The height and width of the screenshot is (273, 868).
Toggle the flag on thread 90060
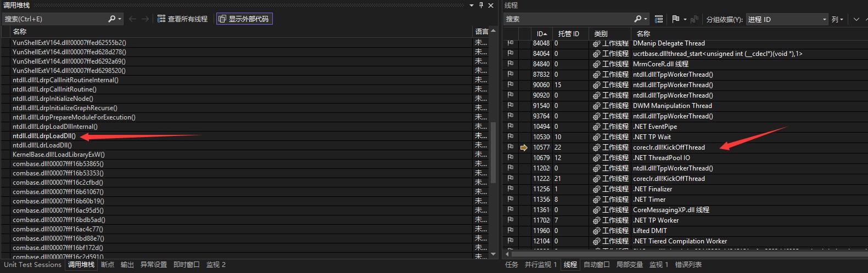[510, 85]
